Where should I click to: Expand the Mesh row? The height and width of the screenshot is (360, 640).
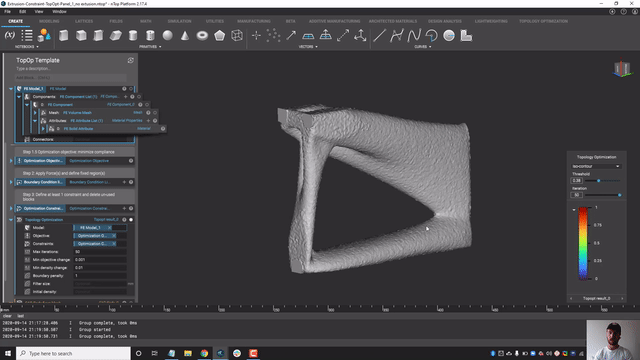coord(35,113)
